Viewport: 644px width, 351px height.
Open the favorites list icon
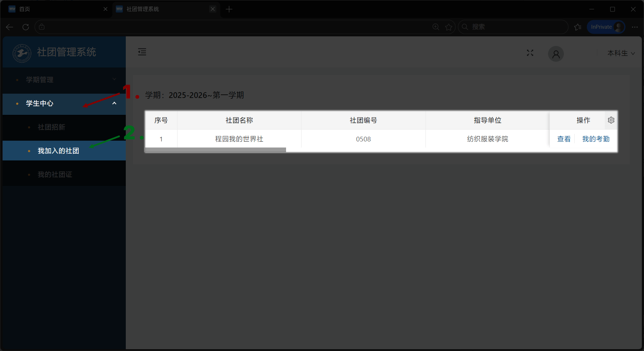coord(578,27)
